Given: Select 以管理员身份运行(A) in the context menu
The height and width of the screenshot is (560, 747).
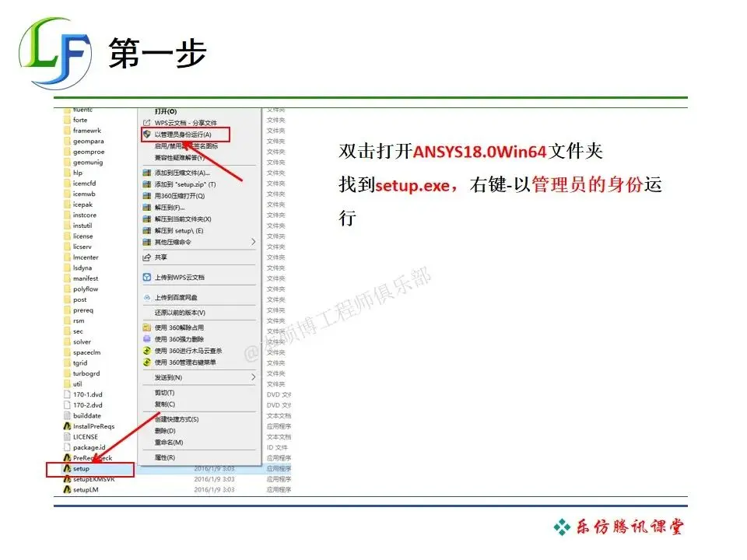Looking at the screenshot, I should tap(183, 135).
